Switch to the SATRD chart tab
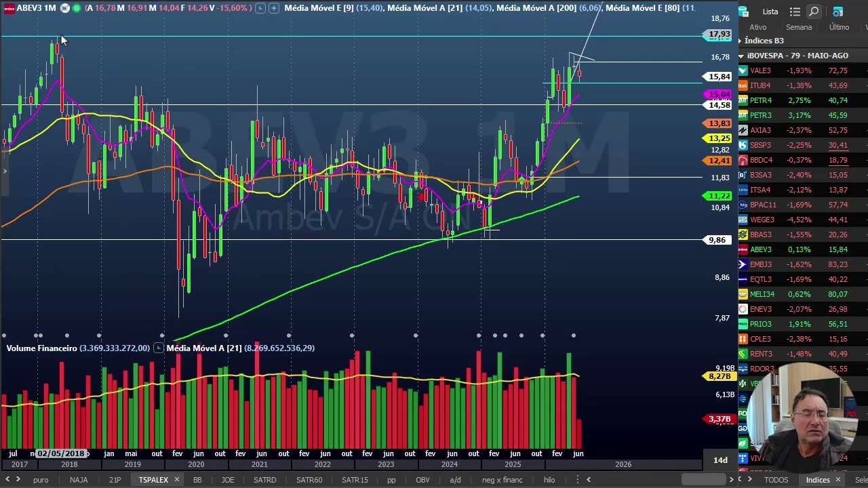The width and height of the screenshot is (868, 488). 265,480
